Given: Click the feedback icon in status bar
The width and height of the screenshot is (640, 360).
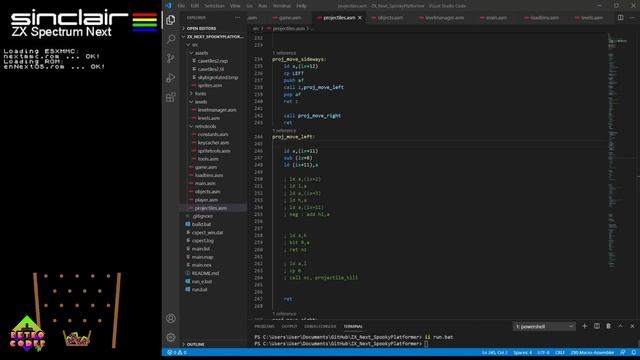Looking at the screenshot, I should 622,352.
